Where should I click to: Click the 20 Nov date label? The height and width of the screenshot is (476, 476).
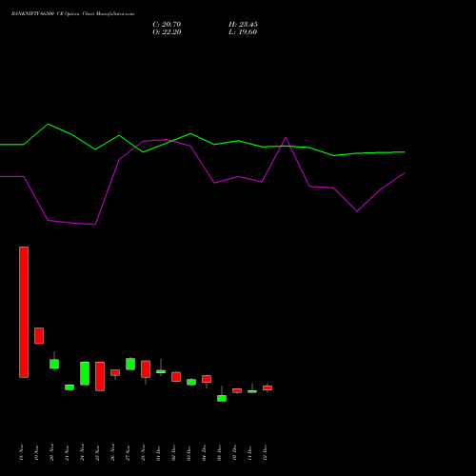[x=51, y=452]
